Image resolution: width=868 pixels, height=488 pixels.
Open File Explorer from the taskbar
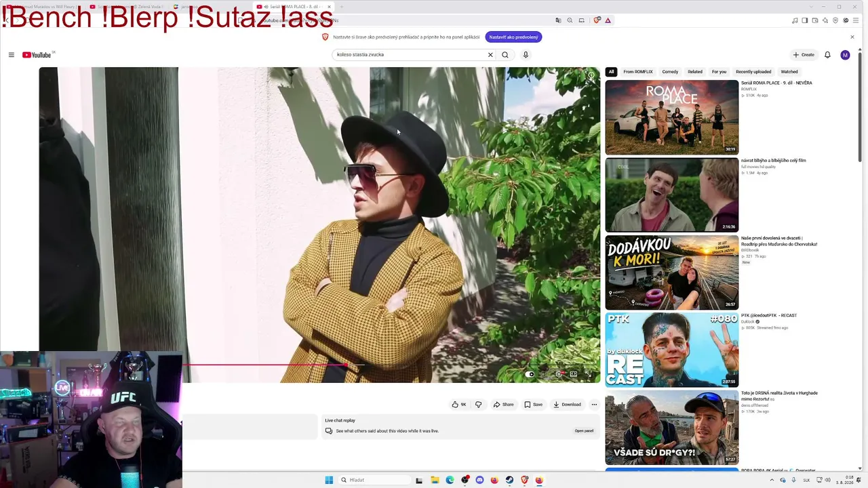(435, 480)
